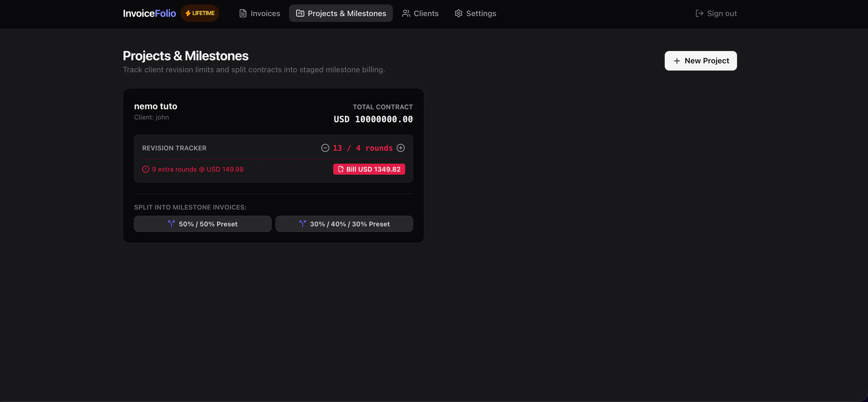Decrease revision rounds with minus icon
This screenshot has height=402, width=868.
coord(325,148)
